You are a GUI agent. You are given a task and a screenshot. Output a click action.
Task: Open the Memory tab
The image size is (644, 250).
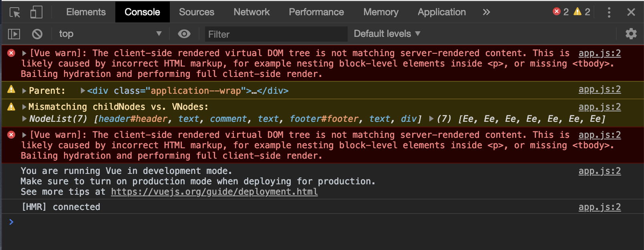coord(381,12)
